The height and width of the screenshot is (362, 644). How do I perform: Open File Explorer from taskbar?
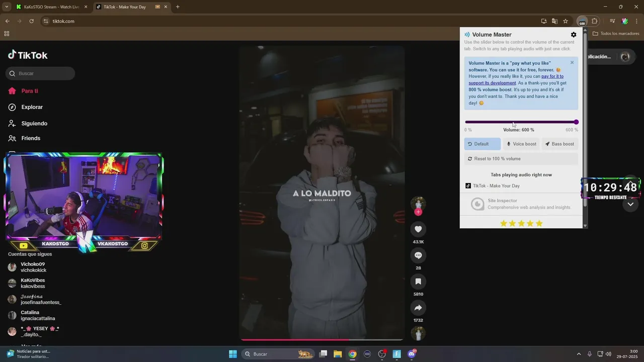coord(338,354)
